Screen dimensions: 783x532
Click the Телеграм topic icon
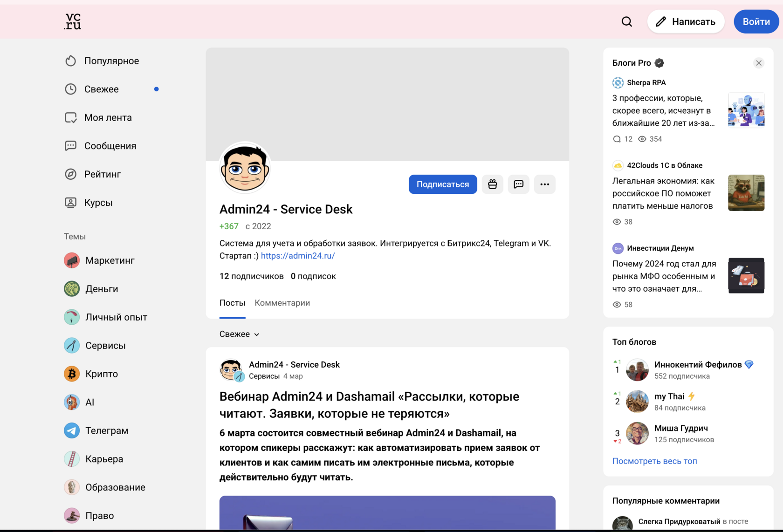pyautogui.click(x=72, y=430)
